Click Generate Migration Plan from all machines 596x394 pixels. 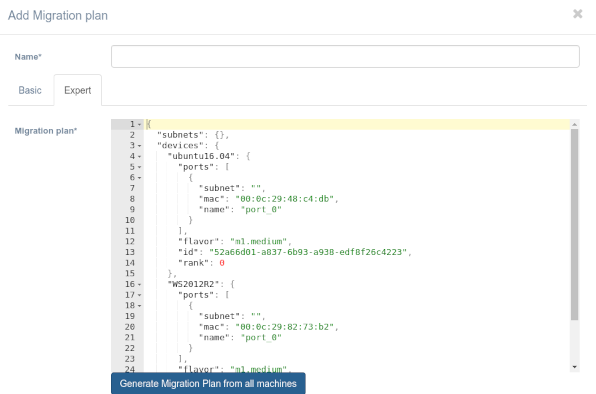tap(208, 383)
